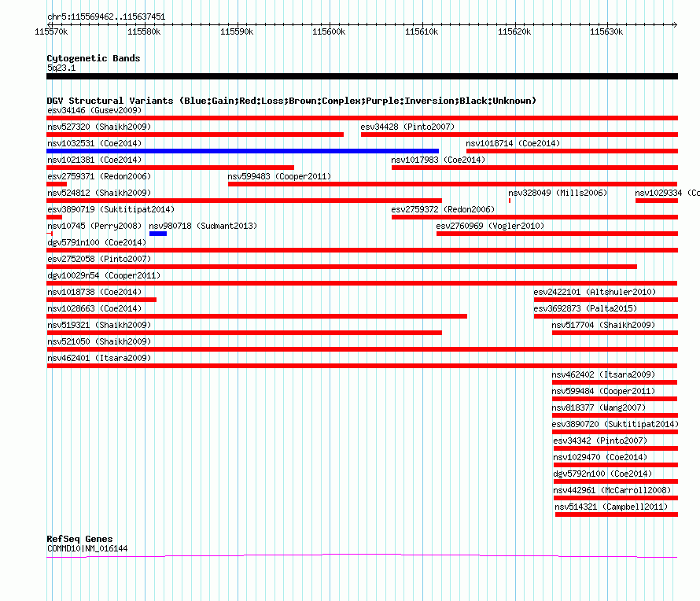Click ruler's right arrowhead

[675, 24]
